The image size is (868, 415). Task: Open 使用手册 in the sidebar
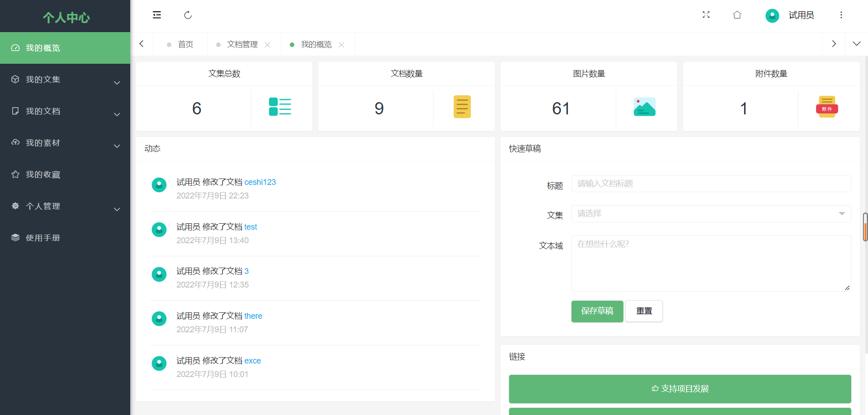coord(65,238)
